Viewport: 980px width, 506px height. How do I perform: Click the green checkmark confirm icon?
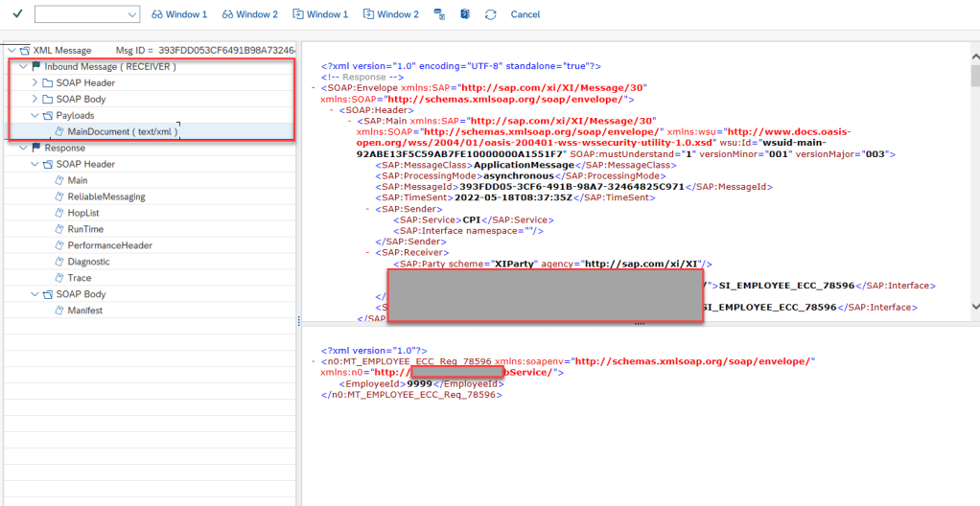click(17, 14)
